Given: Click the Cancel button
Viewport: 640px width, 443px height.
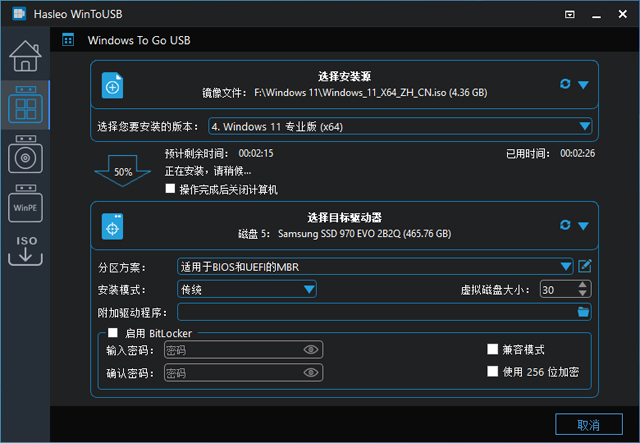Looking at the screenshot, I should tap(589, 425).
